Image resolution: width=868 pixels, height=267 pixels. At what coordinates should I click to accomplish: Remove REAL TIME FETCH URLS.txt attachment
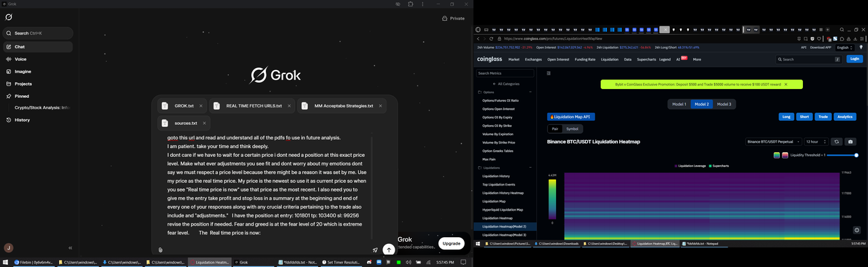(x=289, y=106)
